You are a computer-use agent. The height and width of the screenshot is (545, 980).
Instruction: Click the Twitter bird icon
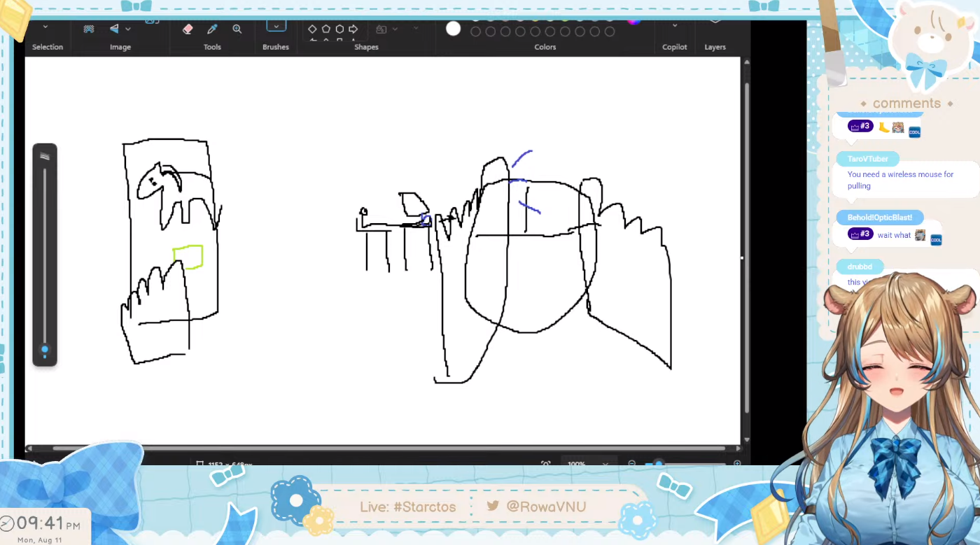(493, 506)
